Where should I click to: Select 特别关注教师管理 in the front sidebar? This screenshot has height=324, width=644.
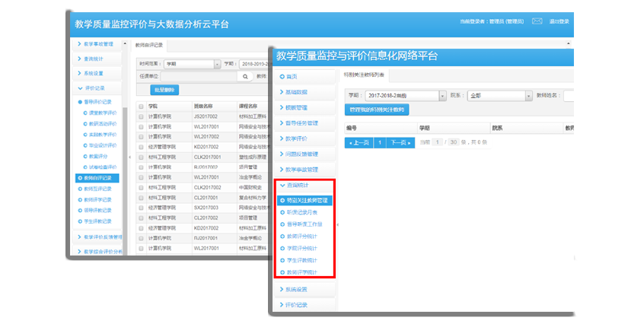pos(304,201)
